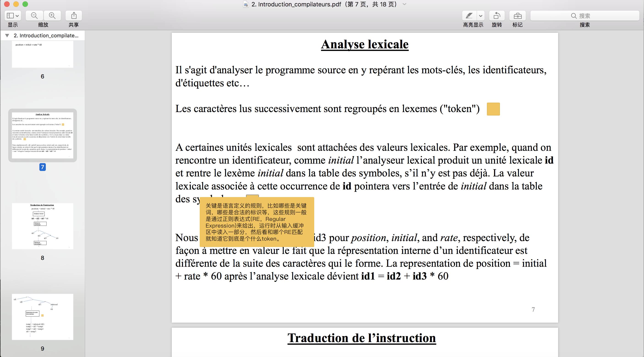Select the highlight pen tool
Screen dimensions: 644x357
469,16
